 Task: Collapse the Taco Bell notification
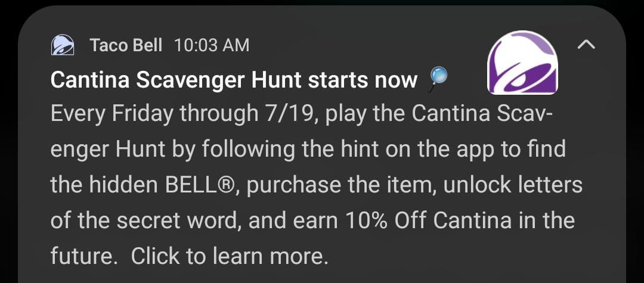point(587,45)
